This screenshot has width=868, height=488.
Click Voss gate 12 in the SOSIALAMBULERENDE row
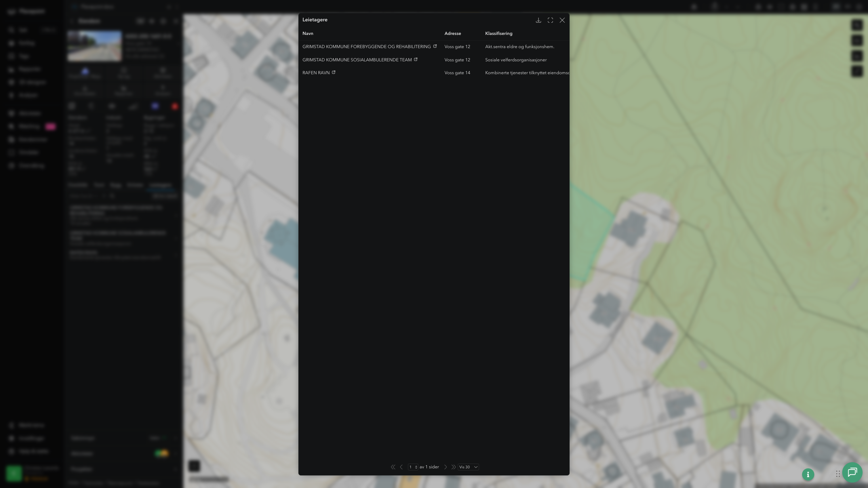[x=457, y=60]
